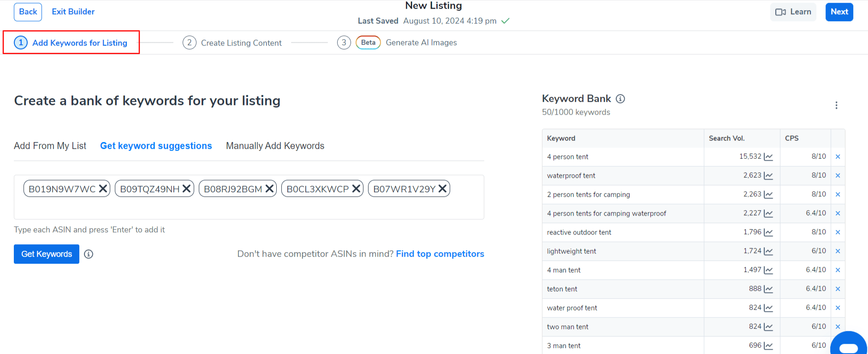
Task: Delete keyword waterproof tent
Action: click(838, 176)
